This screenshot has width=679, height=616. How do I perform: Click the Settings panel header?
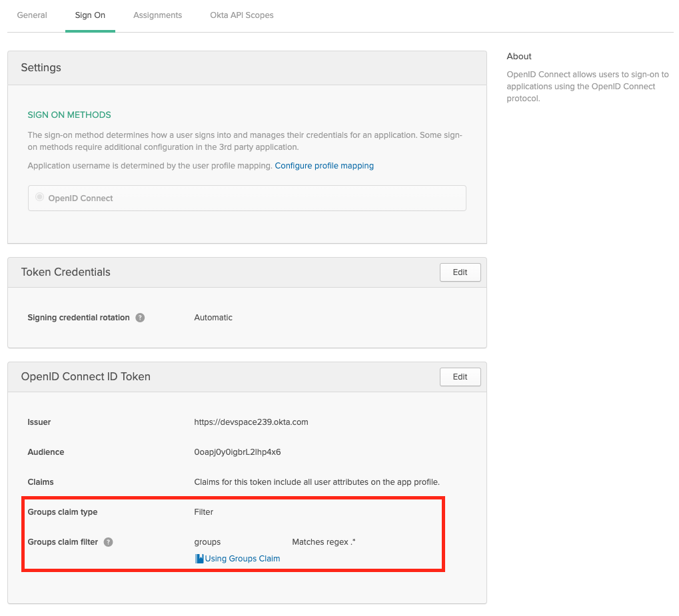click(x=41, y=68)
